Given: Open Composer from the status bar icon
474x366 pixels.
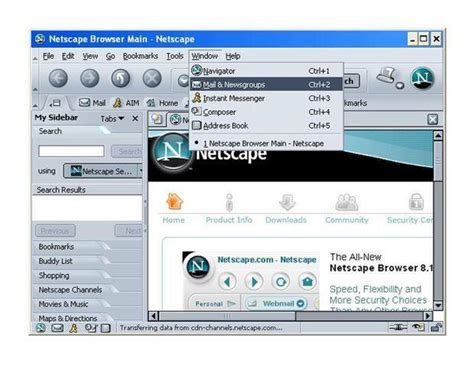Looking at the screenshot, I should (90, 328).
